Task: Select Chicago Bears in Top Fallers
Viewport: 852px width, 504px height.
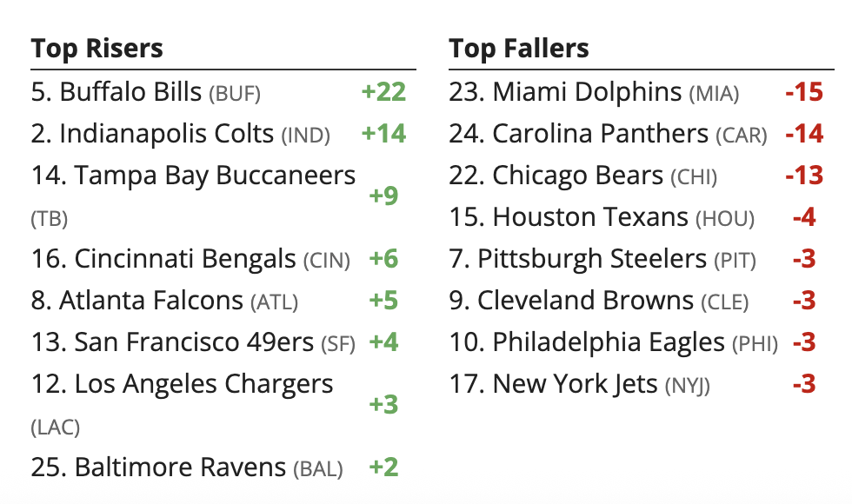Action: click(577, 176)
